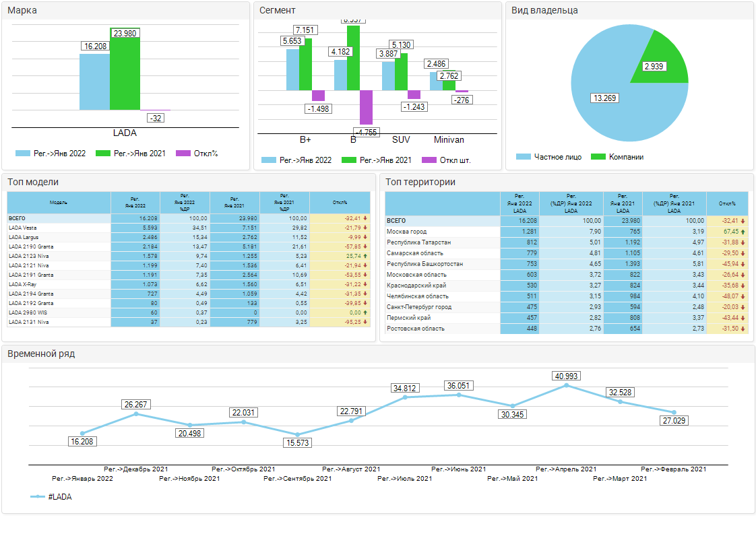The height and width of the screenshot is (534, 756).
Task: Click the green up arrow for LADA 2123 Niva
Action: tap(365, 257)
